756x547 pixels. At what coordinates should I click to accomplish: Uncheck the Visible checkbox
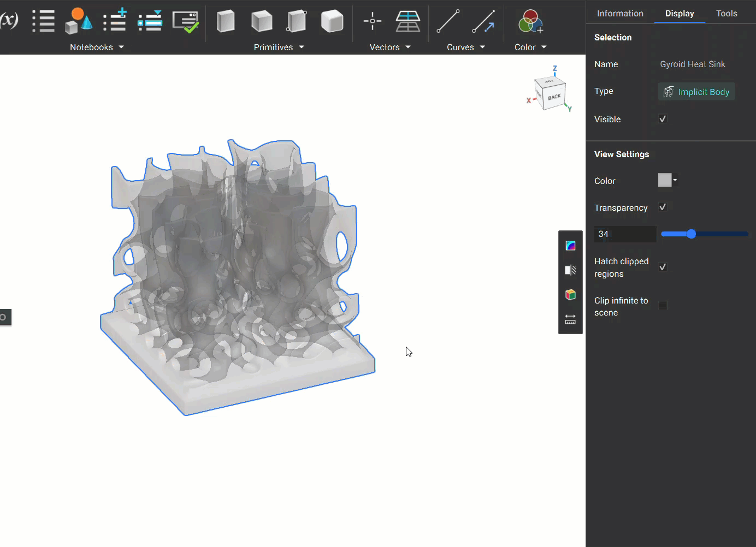663,119
